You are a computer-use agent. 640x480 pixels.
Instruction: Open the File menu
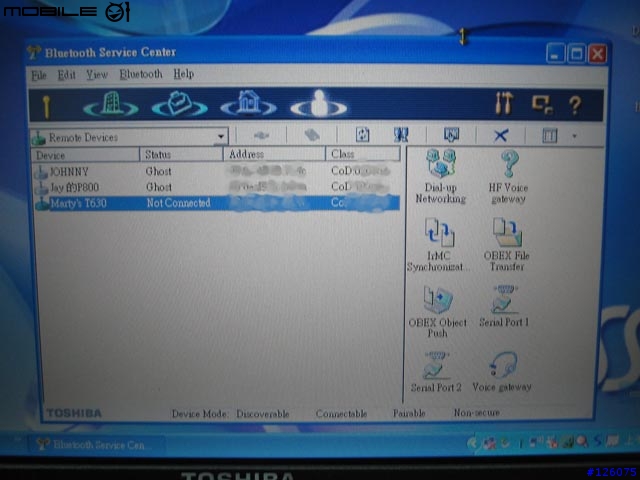click(39, 75)
